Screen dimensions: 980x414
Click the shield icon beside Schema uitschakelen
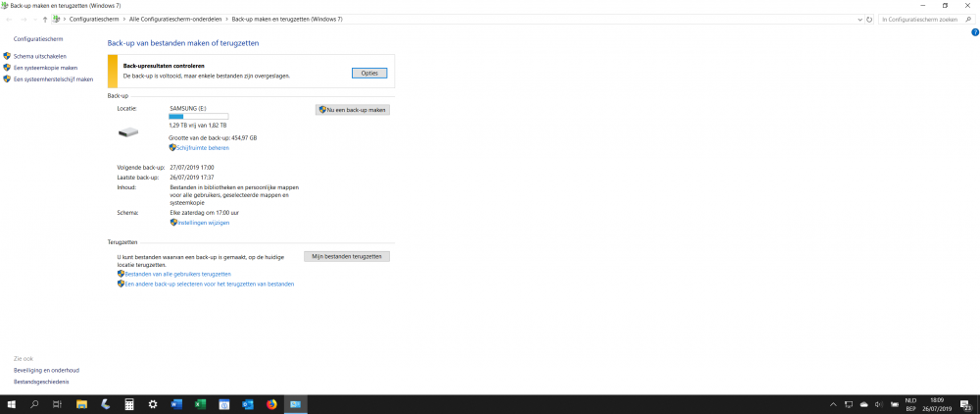(x=7, y=56)
